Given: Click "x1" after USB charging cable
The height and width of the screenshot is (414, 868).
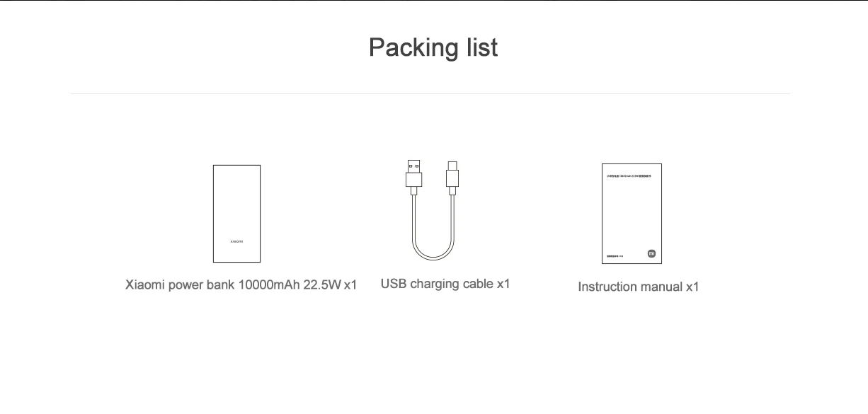Looking at the screenshot, I should tap(503, 284).
